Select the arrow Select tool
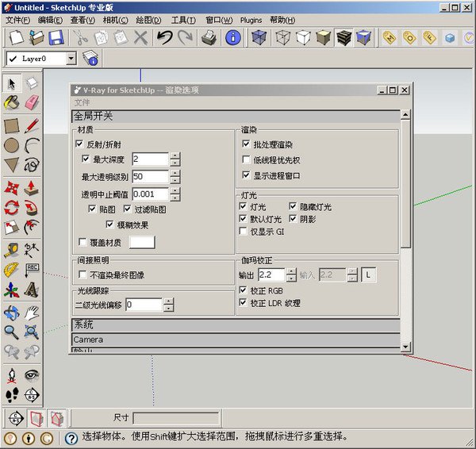Image resolution: width=476 pixels, height=449 pixels. coord(12,83)
